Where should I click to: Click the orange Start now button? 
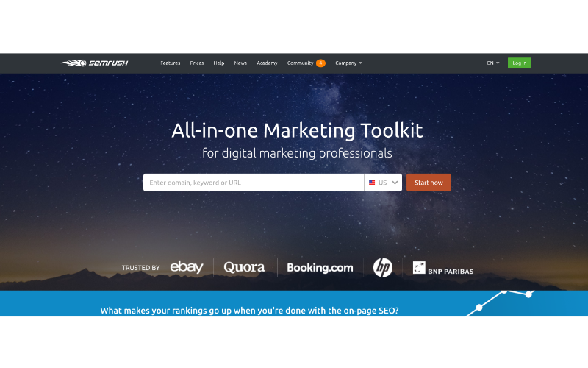pyautogui.click(x=429, y=183)
